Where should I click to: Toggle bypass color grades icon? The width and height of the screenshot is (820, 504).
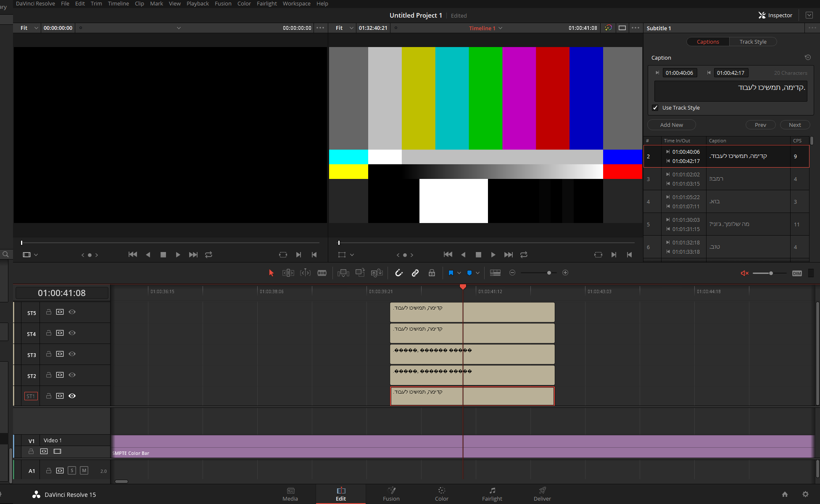click(x=608, y=28)
